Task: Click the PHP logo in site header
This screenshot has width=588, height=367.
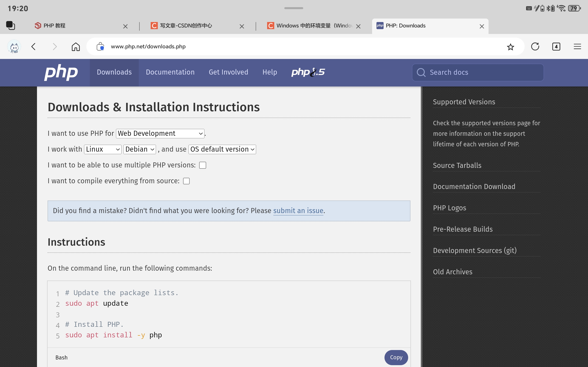Action: click(x=61, y=72)
